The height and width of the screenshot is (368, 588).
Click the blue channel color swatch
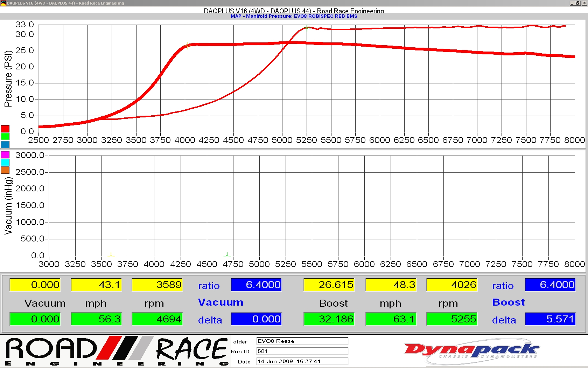[x=5, y=144]
